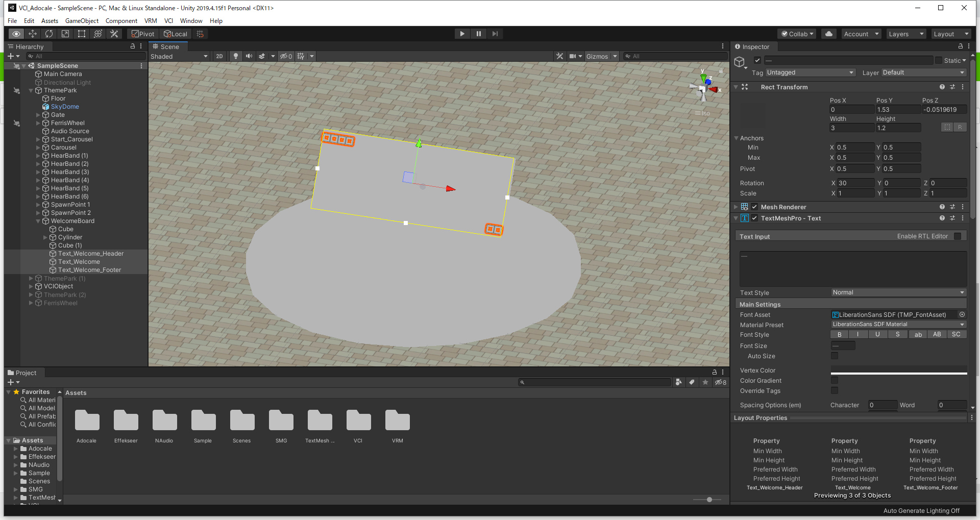Select the Move tool
Screen dimensions: 980x520
[33, 34]
